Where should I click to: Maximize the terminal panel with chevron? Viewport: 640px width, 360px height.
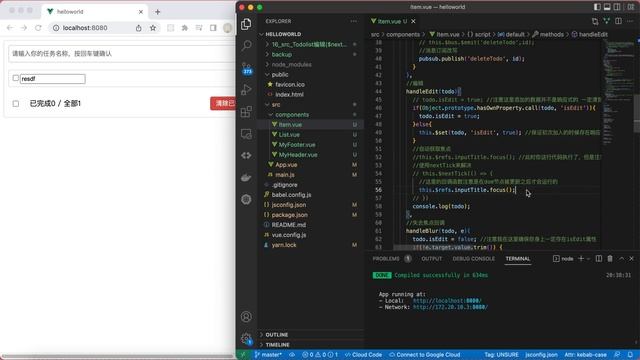click(621, 258)
